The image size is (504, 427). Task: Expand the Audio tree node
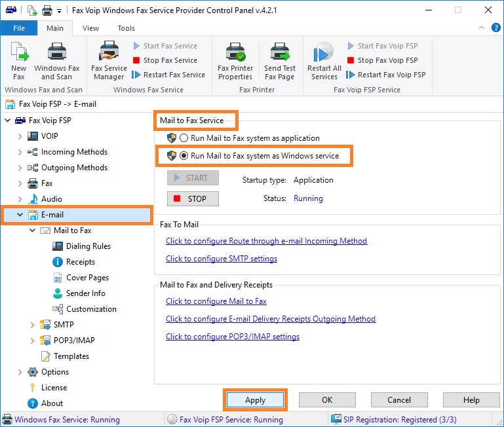pos(20,199)
